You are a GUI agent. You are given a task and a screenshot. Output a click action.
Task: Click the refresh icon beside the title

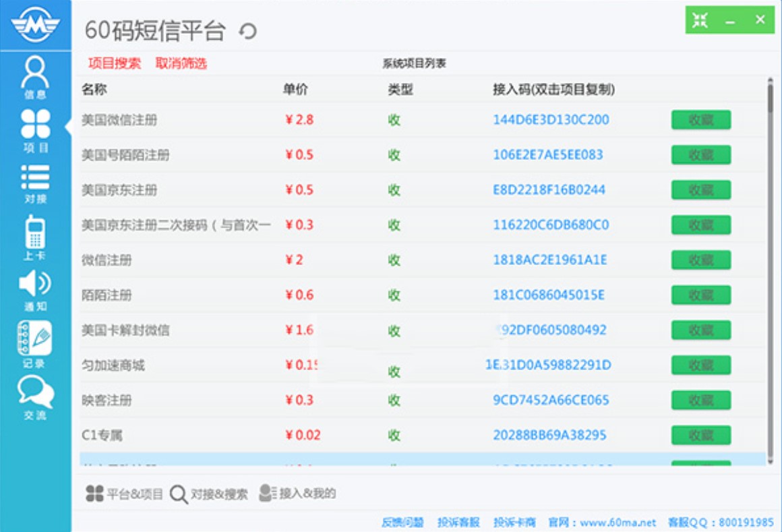247,32
